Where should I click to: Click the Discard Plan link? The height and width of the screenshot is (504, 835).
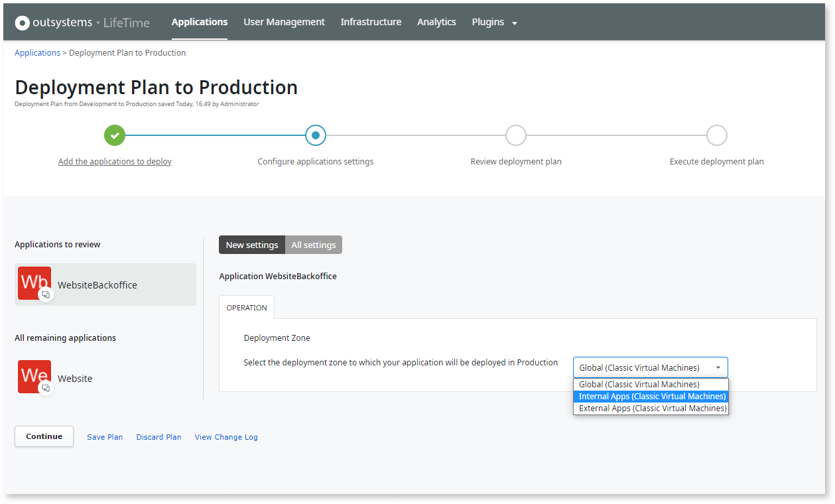coord(159,437)
